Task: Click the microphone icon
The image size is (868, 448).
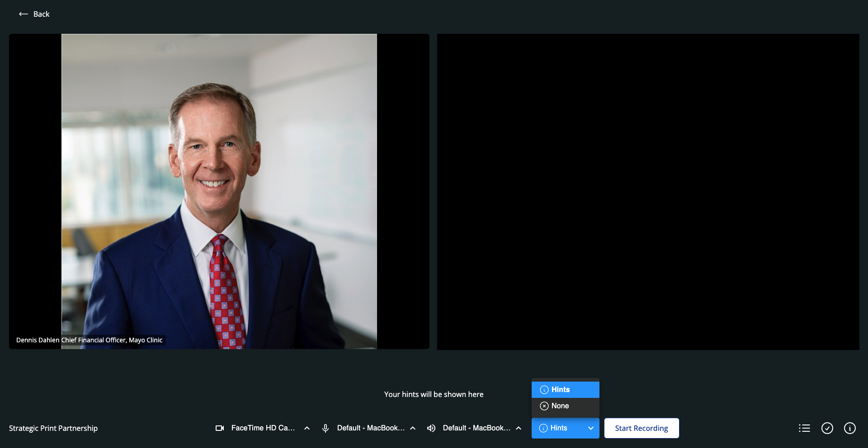Action: point(325,428)
